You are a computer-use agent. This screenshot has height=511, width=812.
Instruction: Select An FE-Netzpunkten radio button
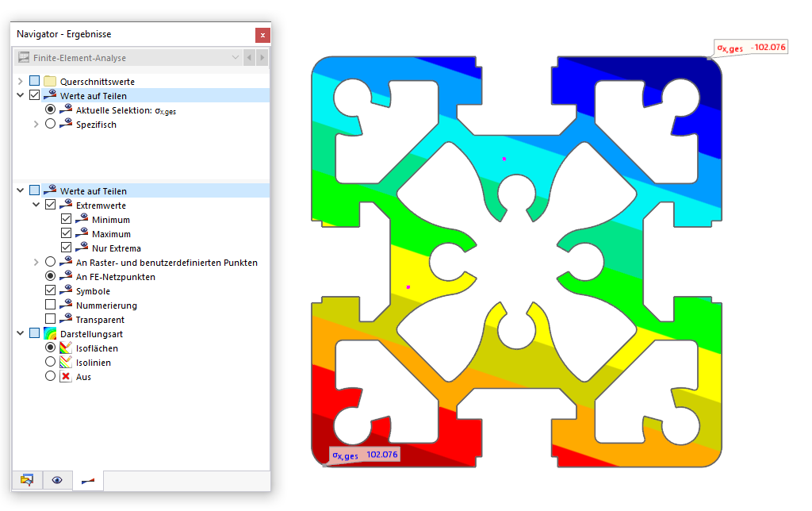(x=50, y=275)
